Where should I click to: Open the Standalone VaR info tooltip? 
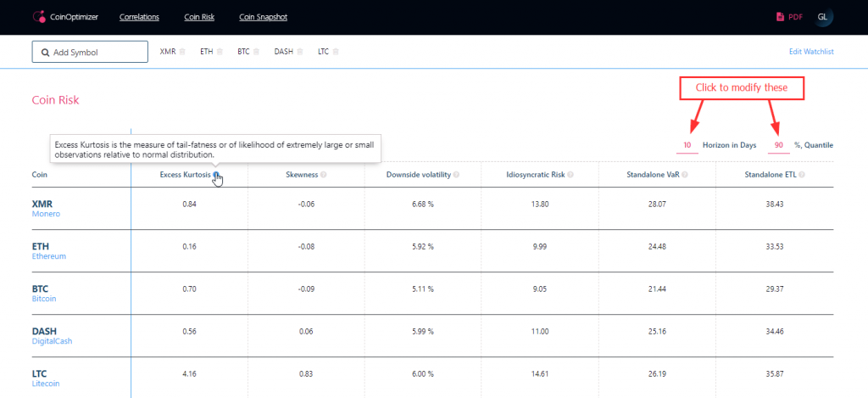684,175
